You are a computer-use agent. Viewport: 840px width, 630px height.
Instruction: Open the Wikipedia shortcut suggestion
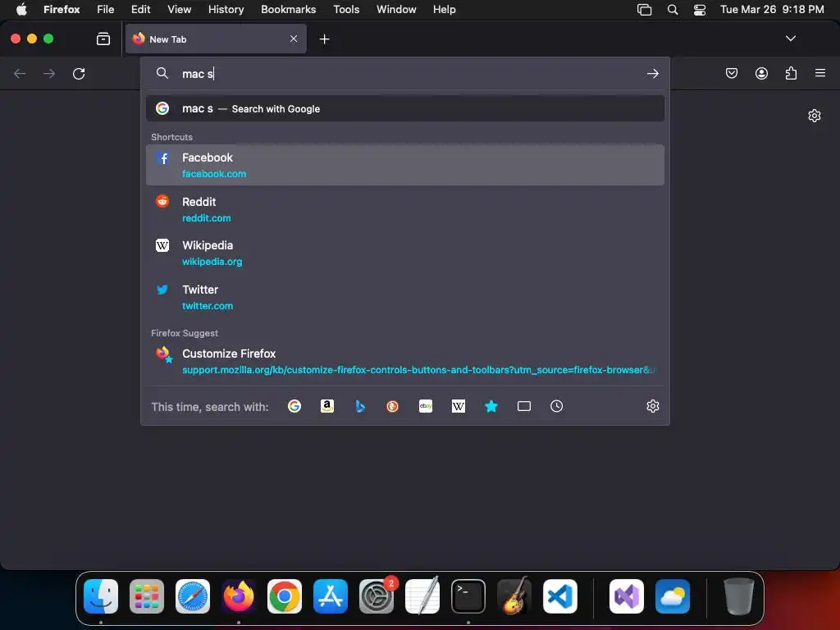point(405,253)
